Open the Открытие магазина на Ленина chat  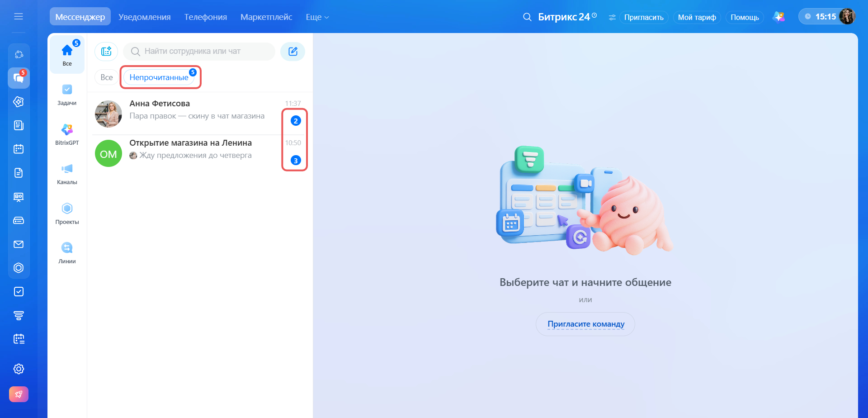[x=199, y=153]
